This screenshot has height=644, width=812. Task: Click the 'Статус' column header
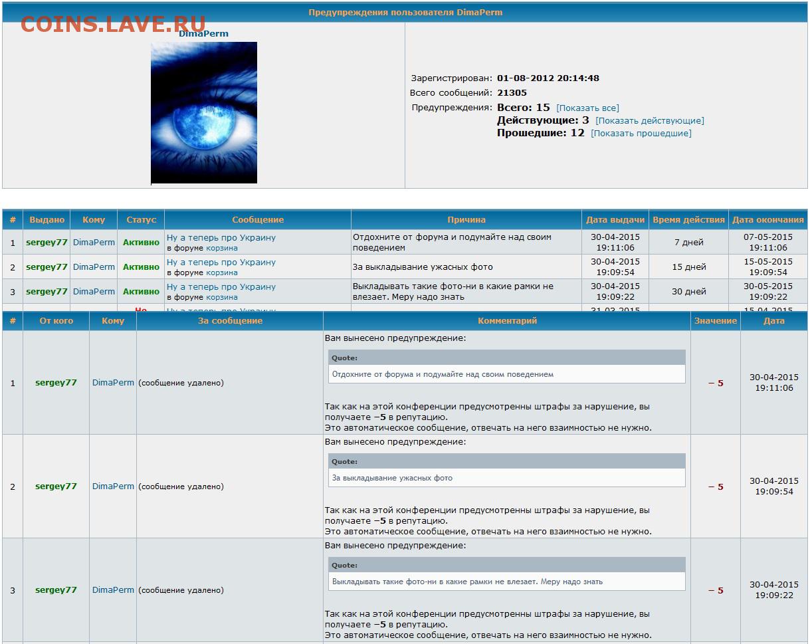(141, 220)
